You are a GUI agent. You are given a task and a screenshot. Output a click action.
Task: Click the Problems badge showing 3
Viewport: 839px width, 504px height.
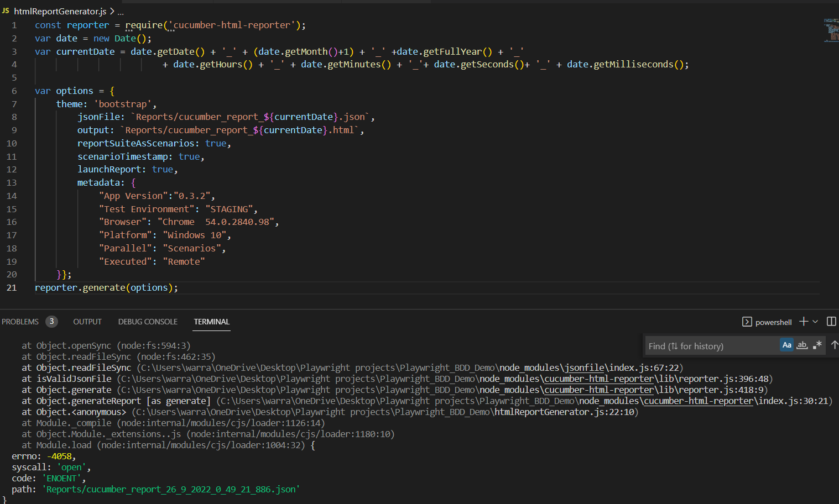[51, 321]
